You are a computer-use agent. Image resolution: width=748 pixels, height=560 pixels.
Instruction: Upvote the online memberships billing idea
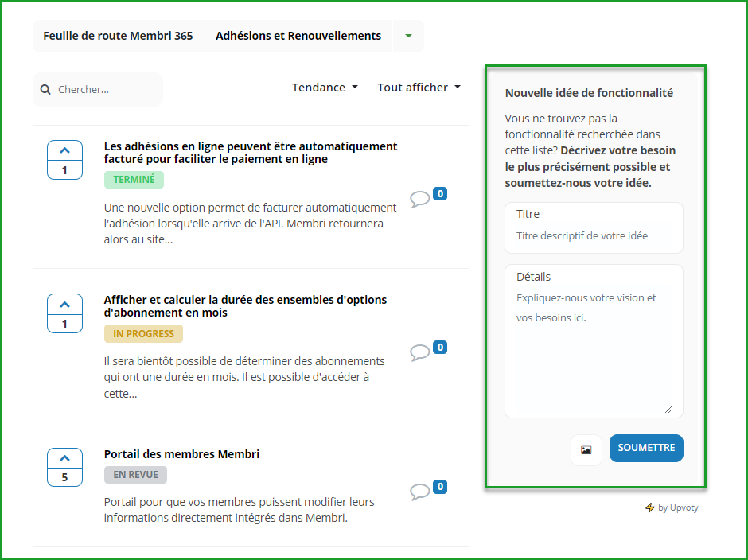[x=64, y=151]
